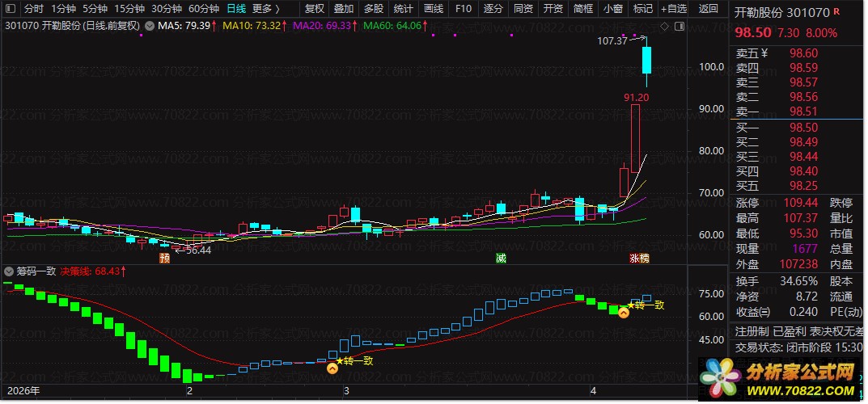Image resolution: width=868 pixels, height=404 pixels.
Task: Click stock name 开勒股份 301070 header
Action: click(781, 13)
